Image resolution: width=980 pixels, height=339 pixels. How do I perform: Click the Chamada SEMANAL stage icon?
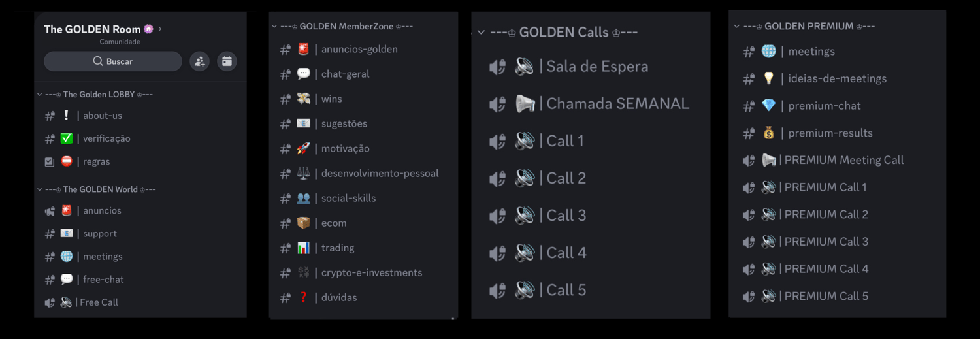tap(498, 104)
